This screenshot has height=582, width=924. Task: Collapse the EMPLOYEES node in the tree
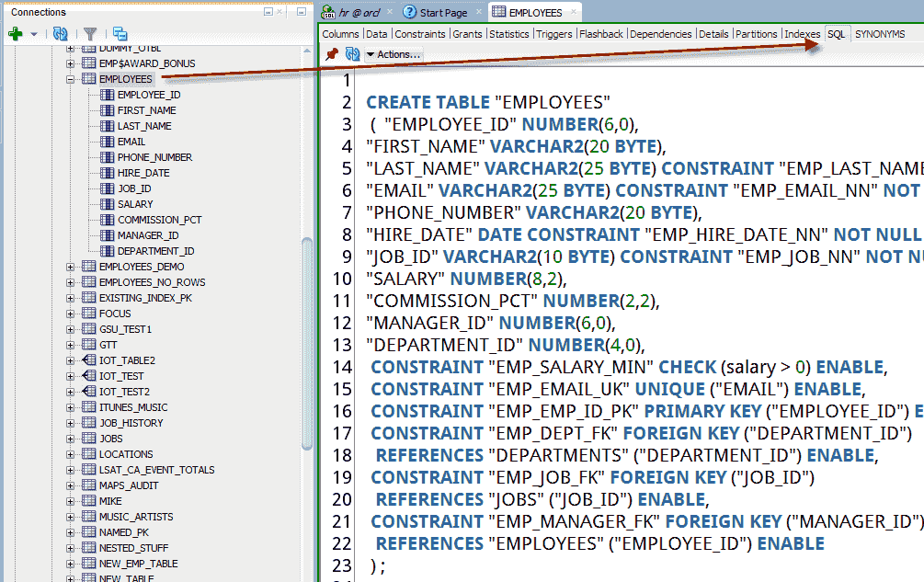coord(71,78)
